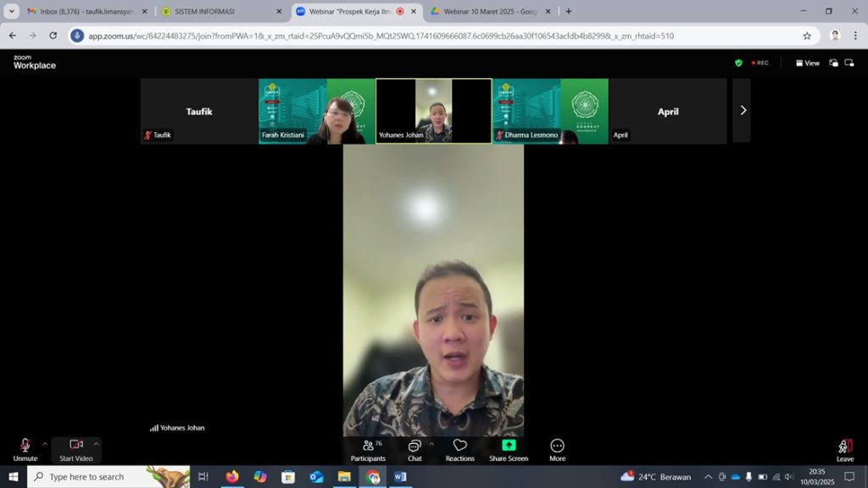This screenshot has width=868, height=488.
Task: Open the More options menu
Action: pyautogui.click(x=557, y=450)
